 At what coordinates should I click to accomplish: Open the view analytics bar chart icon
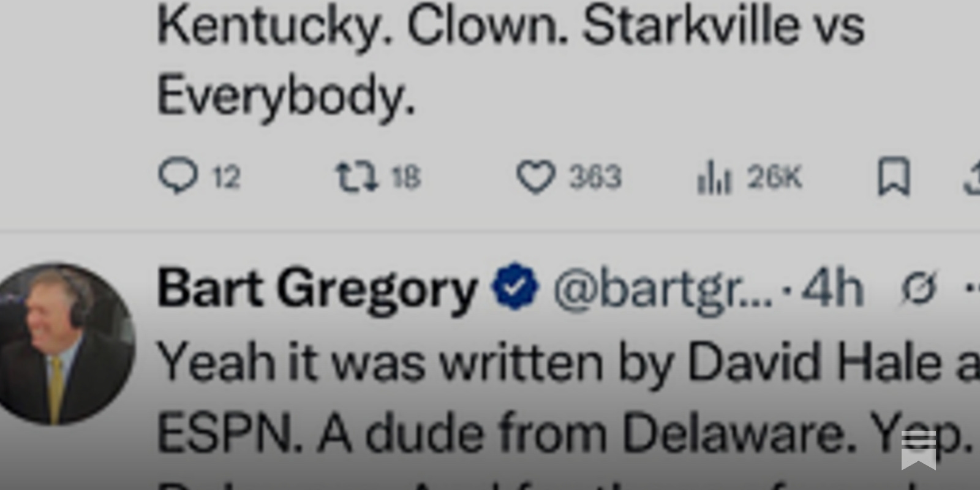[714, 177]
